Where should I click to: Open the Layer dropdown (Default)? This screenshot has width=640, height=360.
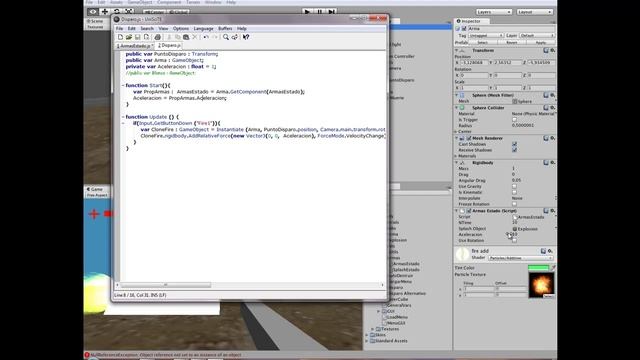(x=537, y=36)
